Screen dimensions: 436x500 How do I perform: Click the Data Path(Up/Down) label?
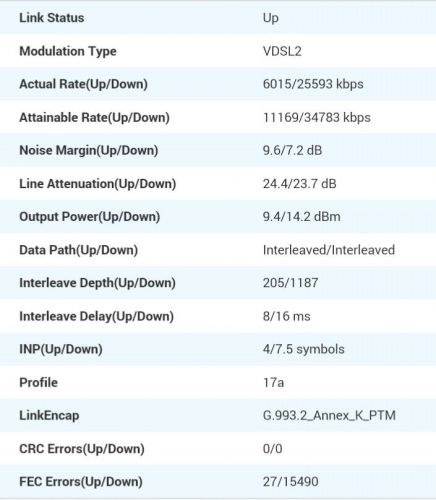click(x=79, y=250)
